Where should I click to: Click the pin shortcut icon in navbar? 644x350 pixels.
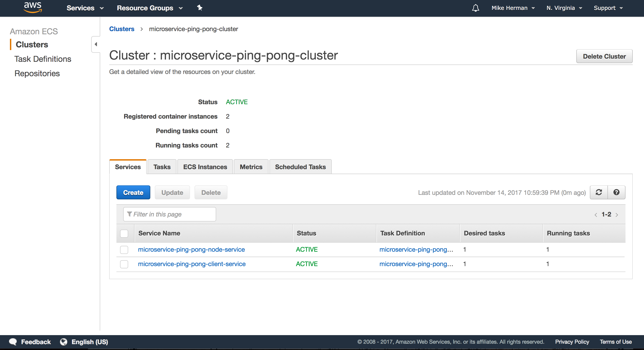coord(200,8)
